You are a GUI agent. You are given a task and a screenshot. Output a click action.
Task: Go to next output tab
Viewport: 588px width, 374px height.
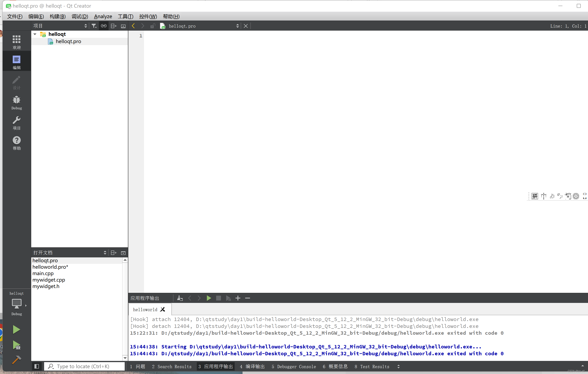[x=199, y=298]
